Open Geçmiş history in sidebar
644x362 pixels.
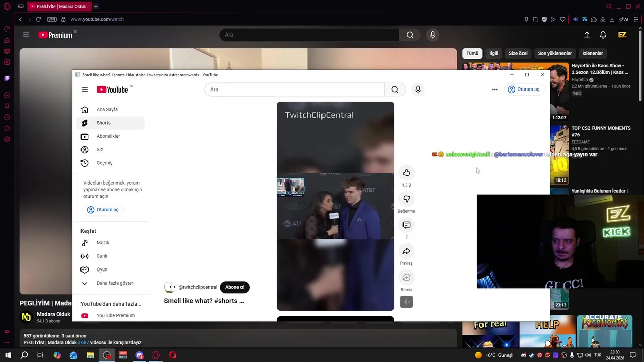tap(111, 163)
